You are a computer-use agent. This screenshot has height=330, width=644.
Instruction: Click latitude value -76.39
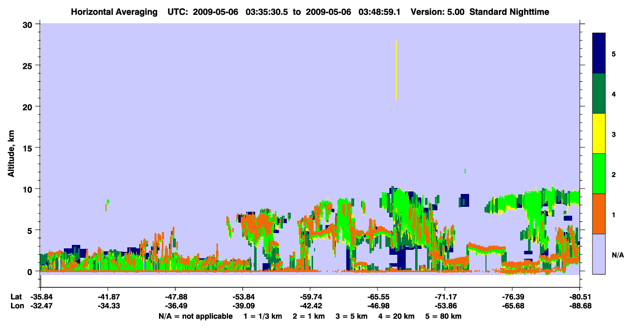click(513, 297)
